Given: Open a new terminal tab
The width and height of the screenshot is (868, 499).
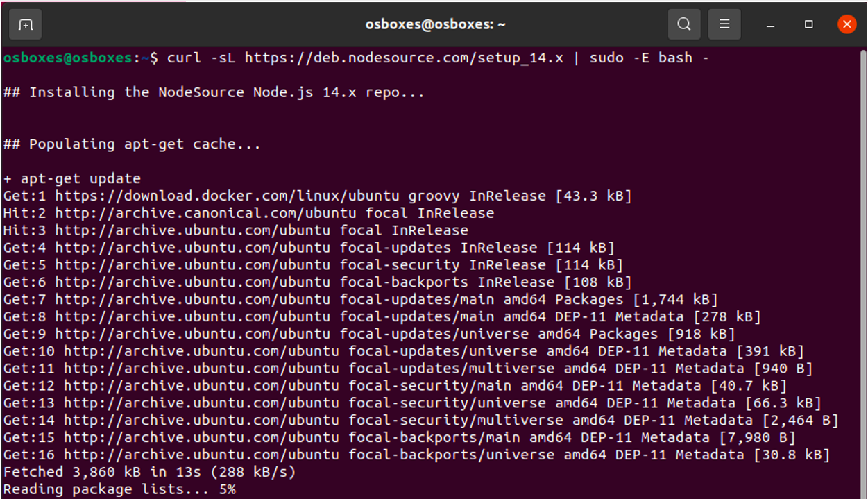Looking at the screenshot, I should 24,24.
